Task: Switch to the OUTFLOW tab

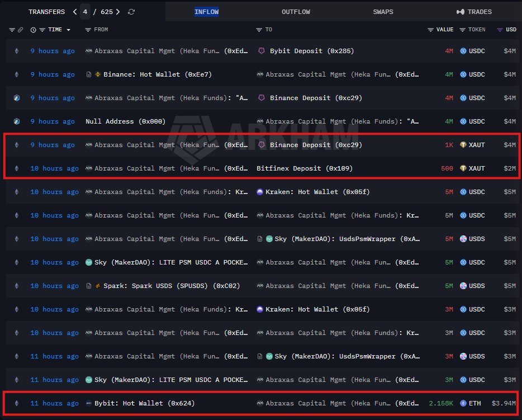Action: (296, 12)
